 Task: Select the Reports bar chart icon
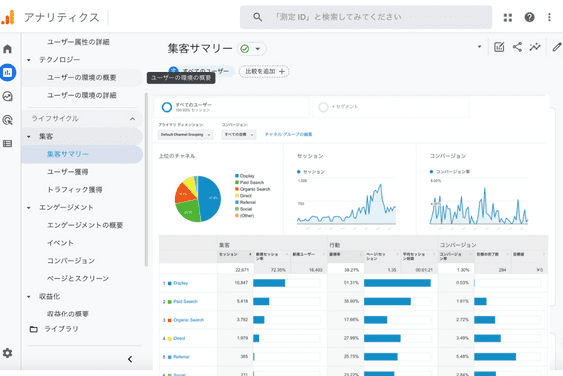tap(8, 72)
